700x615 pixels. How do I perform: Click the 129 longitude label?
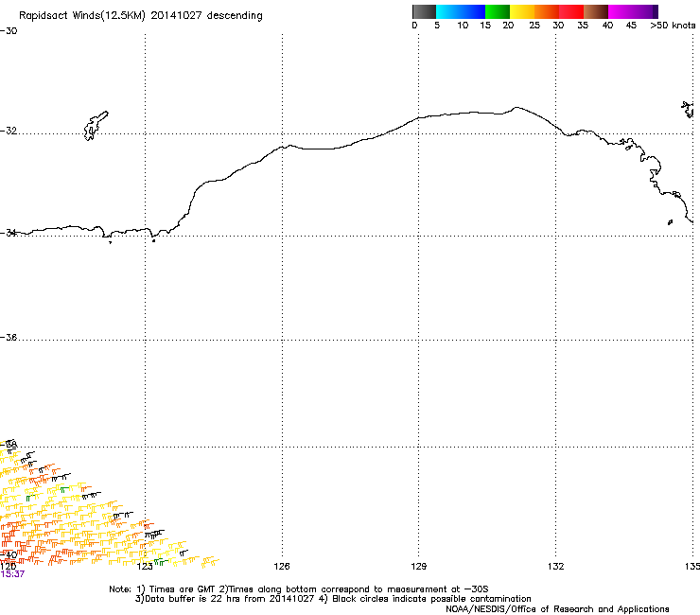(419, 567)
